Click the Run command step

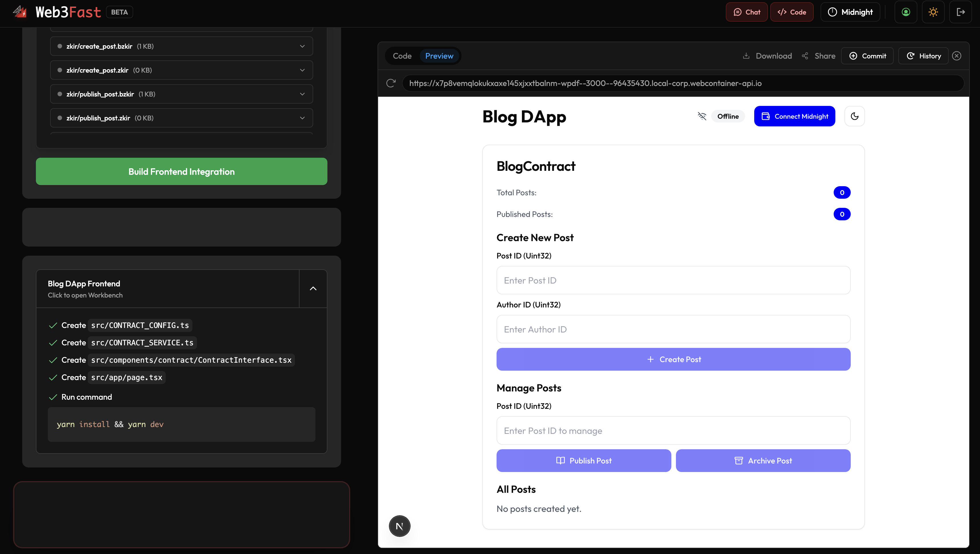pos(86,397)
